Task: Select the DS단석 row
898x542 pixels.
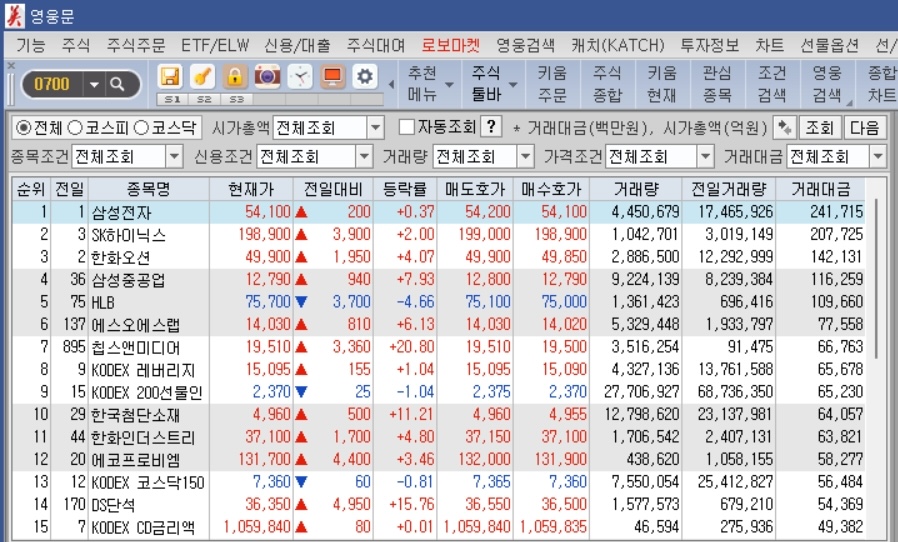Action: (439, 504)
